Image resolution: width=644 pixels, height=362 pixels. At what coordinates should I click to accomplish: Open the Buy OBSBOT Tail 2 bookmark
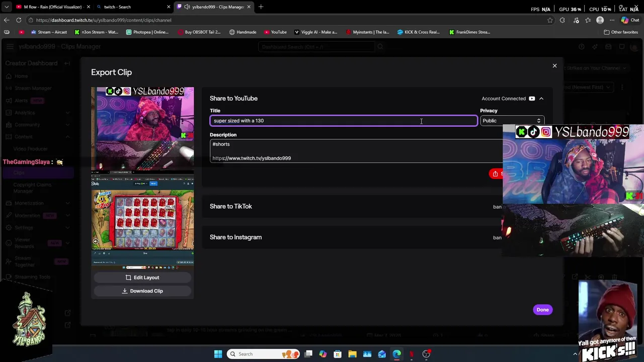[199, 32]
